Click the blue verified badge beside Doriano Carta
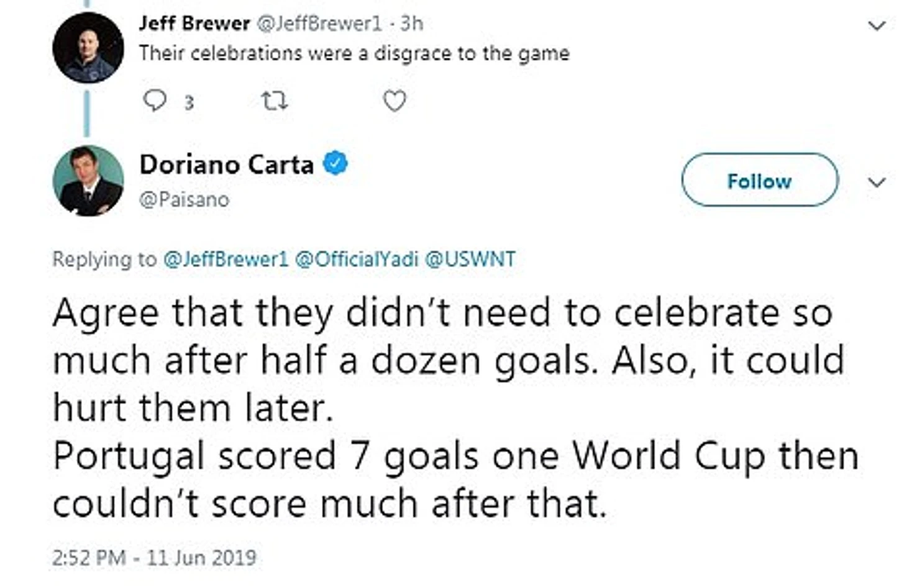 pyautogui.click(x=335, y=164)
